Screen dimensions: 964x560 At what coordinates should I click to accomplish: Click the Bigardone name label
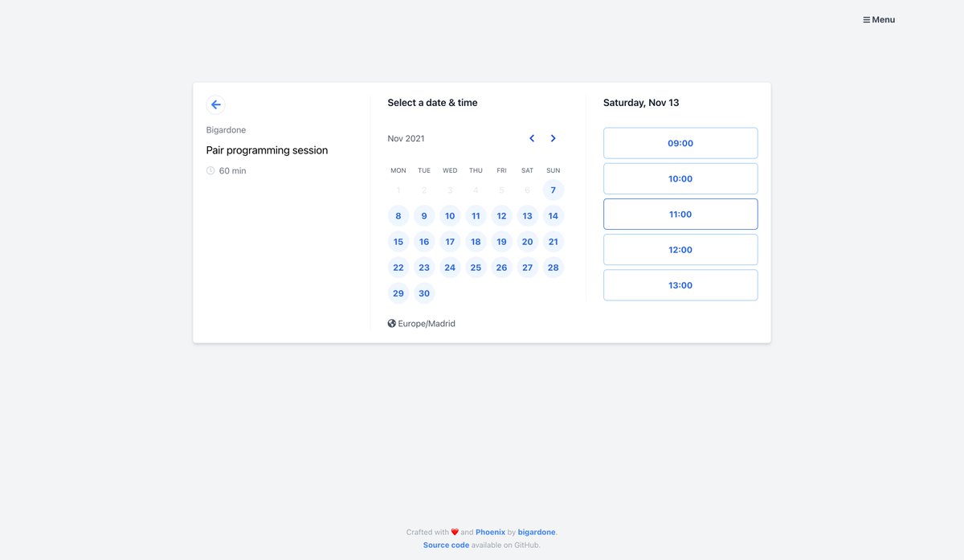tap(226, 130)
